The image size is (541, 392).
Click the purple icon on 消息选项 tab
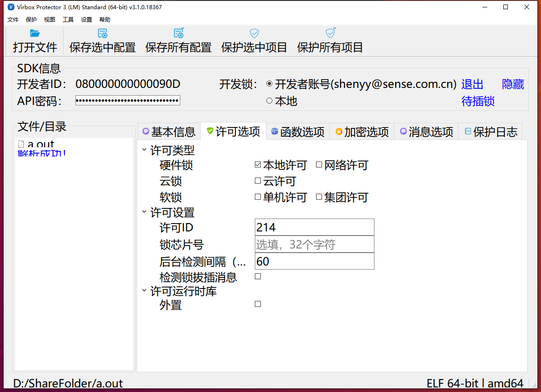coord(403,131)
